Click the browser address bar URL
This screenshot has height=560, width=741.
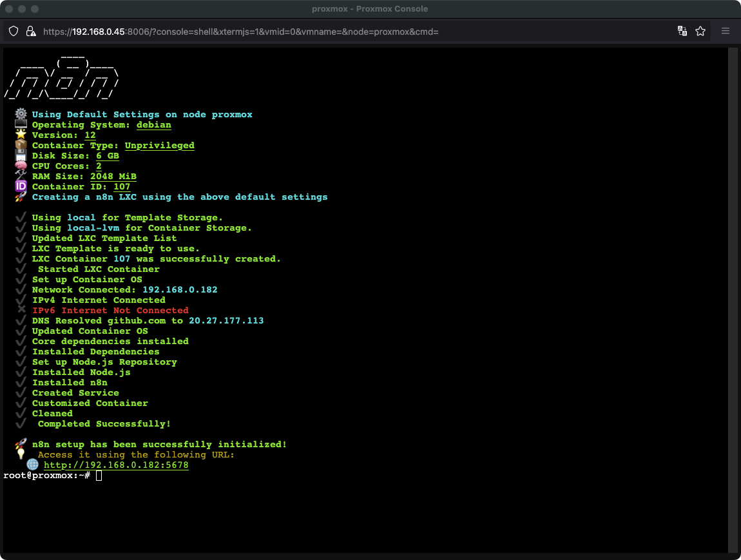point(240,31)
